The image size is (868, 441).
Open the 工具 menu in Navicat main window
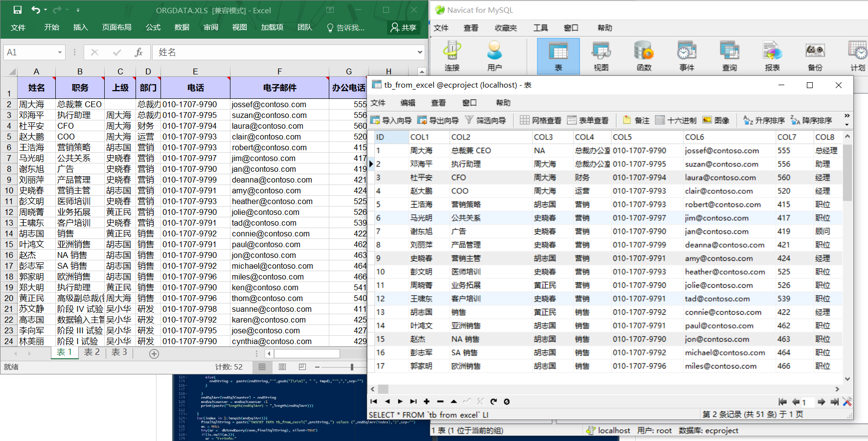[540, 28]
